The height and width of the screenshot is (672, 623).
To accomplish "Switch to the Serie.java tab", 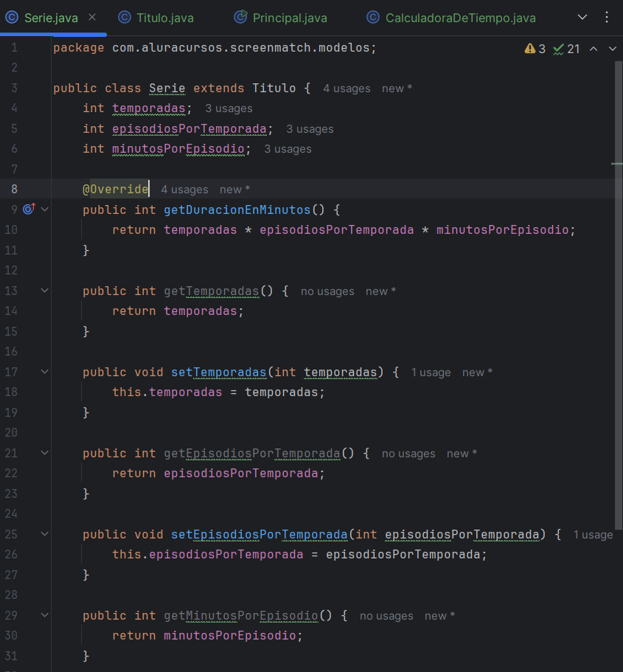I will [51, 18].
